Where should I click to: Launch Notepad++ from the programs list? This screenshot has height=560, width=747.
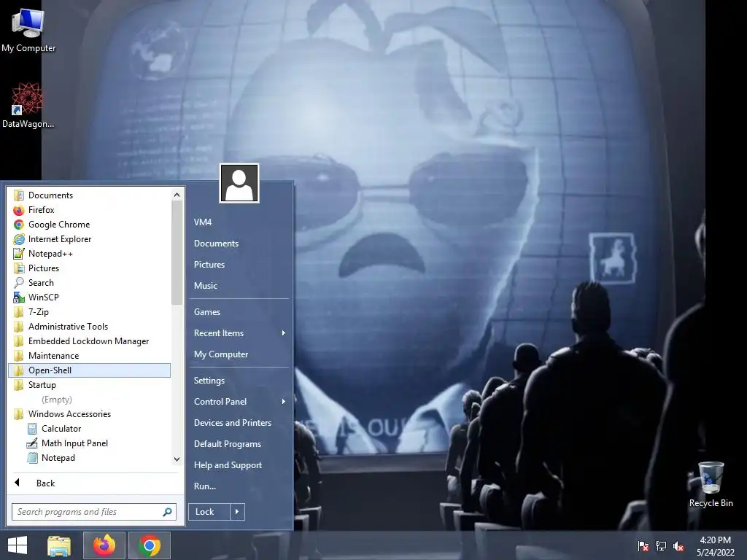[x=89, y=254]
